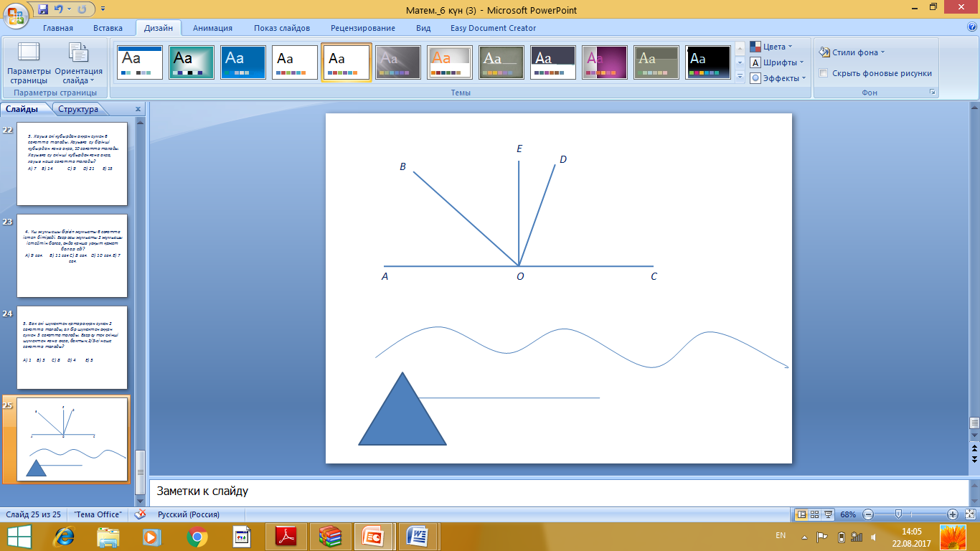Click the zoom percentage 68% button
Viewport: 980px width, 551px height.
coord(849,514)
